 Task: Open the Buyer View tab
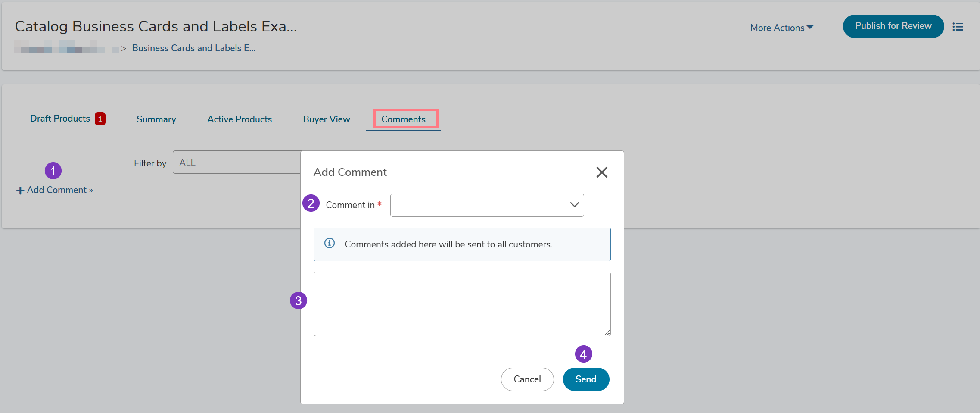(327, 119)
